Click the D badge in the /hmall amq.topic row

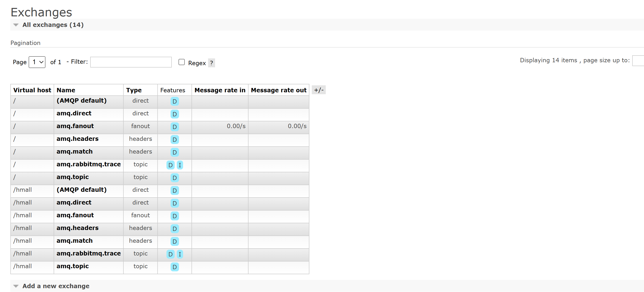coord(174,267)
